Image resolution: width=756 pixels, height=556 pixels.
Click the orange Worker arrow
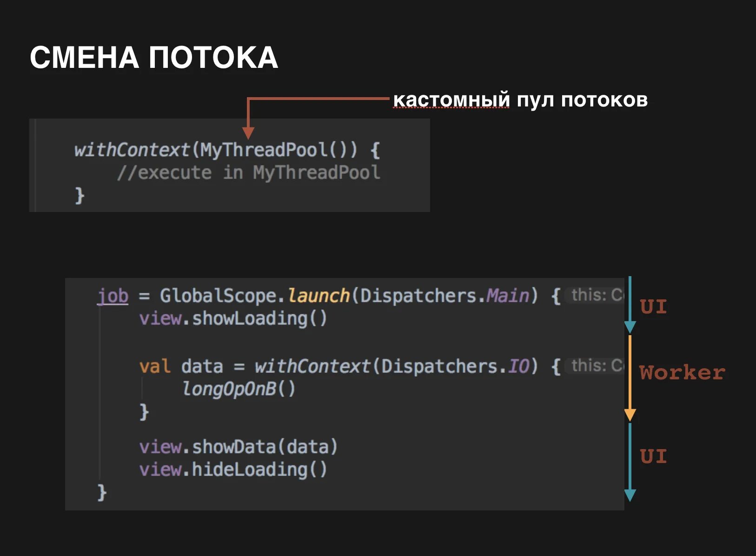[630, 377]
